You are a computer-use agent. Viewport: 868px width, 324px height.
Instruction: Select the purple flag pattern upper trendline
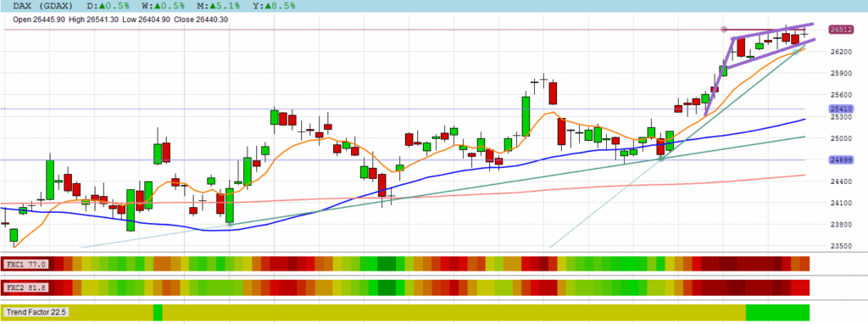point(773,31)
